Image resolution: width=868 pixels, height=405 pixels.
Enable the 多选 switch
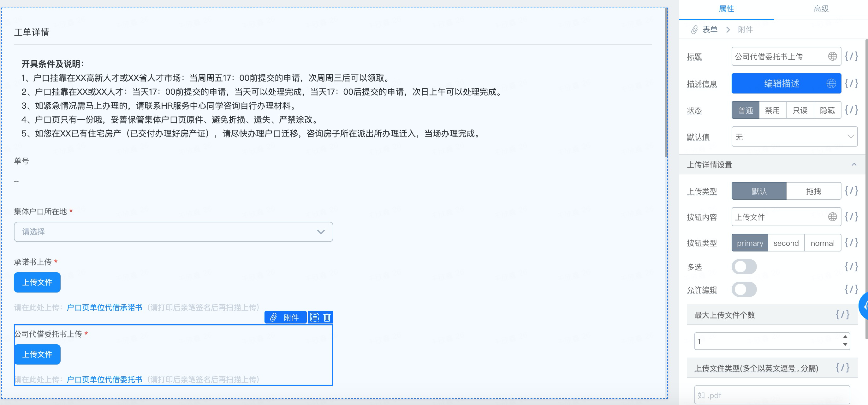point(744,267)
